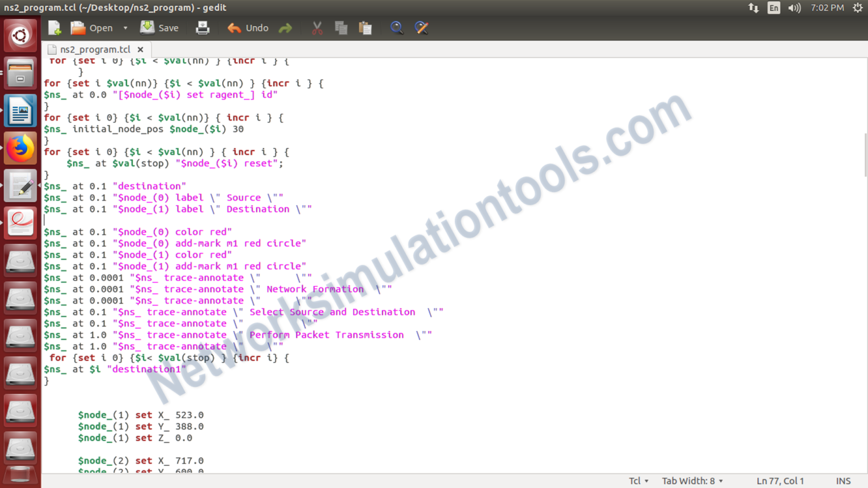Redo the last undone action
The image size is (868, 488).
285,27
